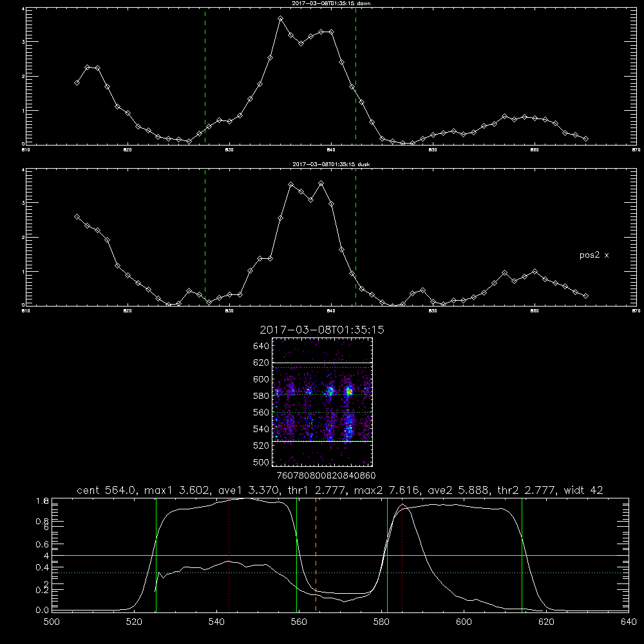Image resolution: width=644 pixels, height=644 pixels.
Task: Click the highest diamond point in dawn plot
Action: click(281, 19)
